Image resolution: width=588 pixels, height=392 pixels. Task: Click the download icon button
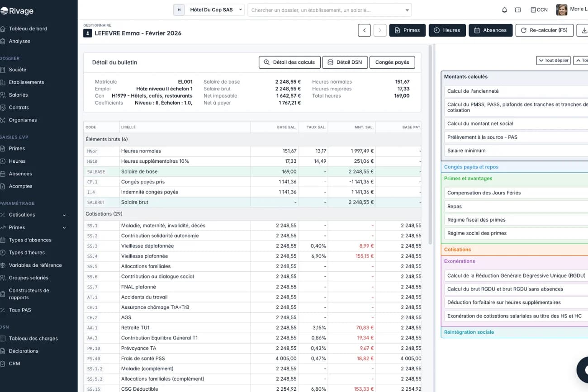[583, 30]
